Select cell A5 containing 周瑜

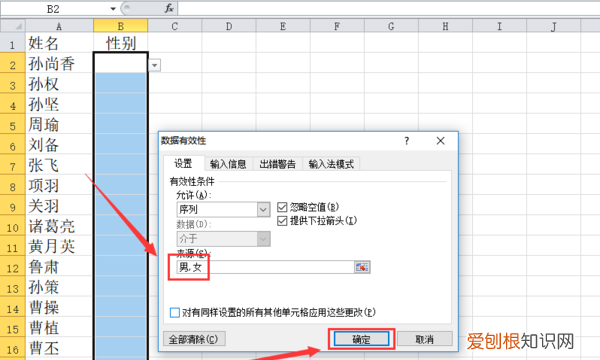coord(59,125)
